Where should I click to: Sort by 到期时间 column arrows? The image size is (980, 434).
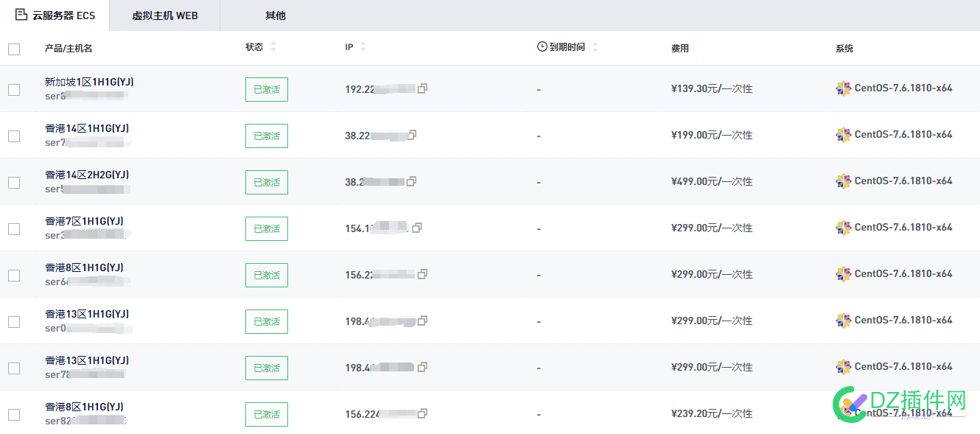point(595,47)
